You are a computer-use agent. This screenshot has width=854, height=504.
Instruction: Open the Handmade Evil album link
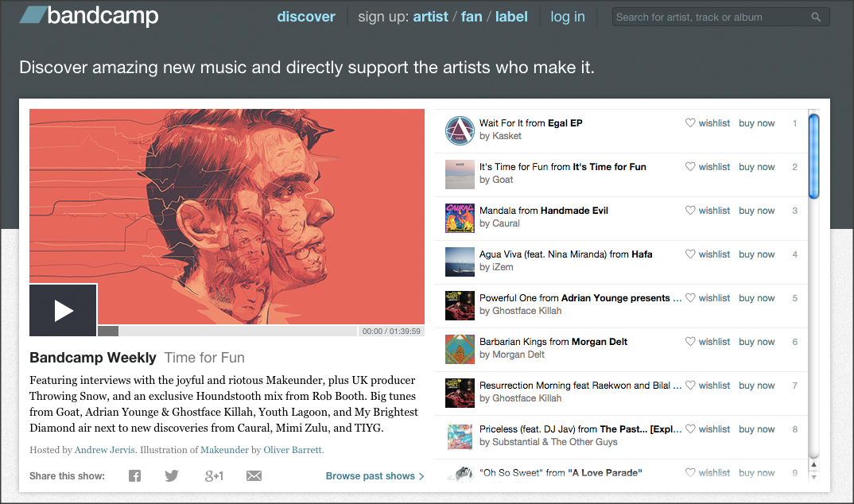point(574,210)
